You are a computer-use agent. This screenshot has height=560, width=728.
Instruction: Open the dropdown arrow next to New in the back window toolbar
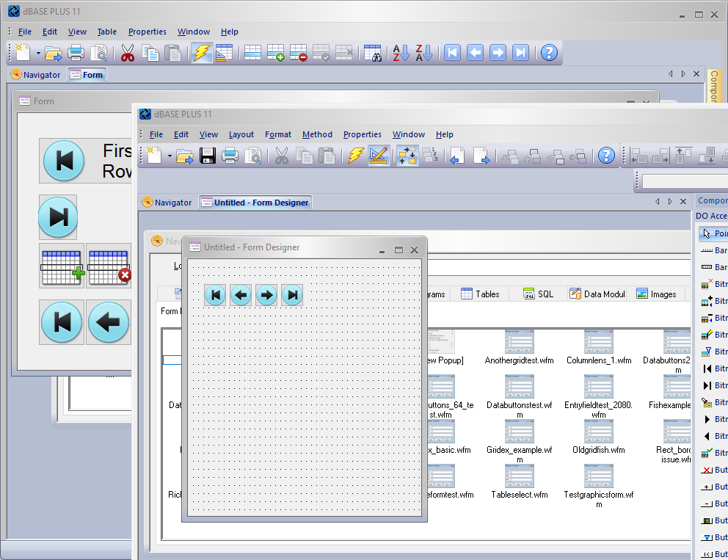pos(38,54)
